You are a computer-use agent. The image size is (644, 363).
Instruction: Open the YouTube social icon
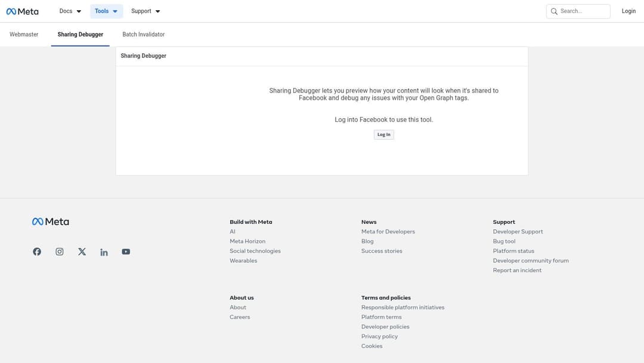126,251
